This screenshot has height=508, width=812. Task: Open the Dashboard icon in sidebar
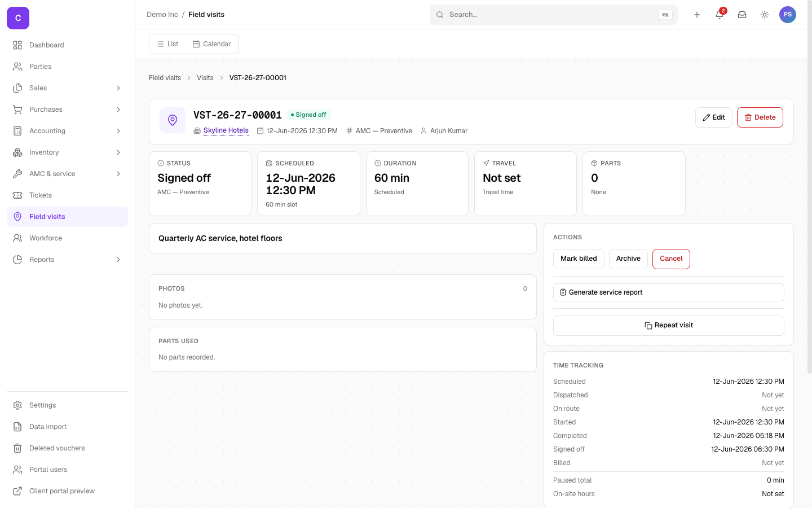17,45
